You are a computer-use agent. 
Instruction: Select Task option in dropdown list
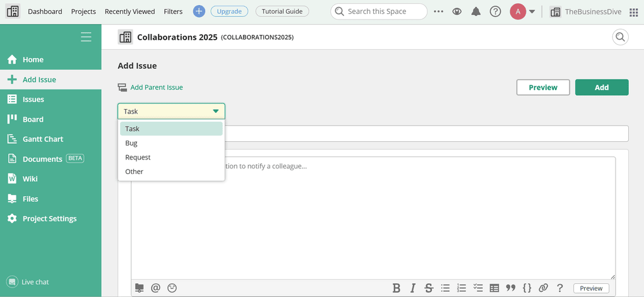click(171, 129)
